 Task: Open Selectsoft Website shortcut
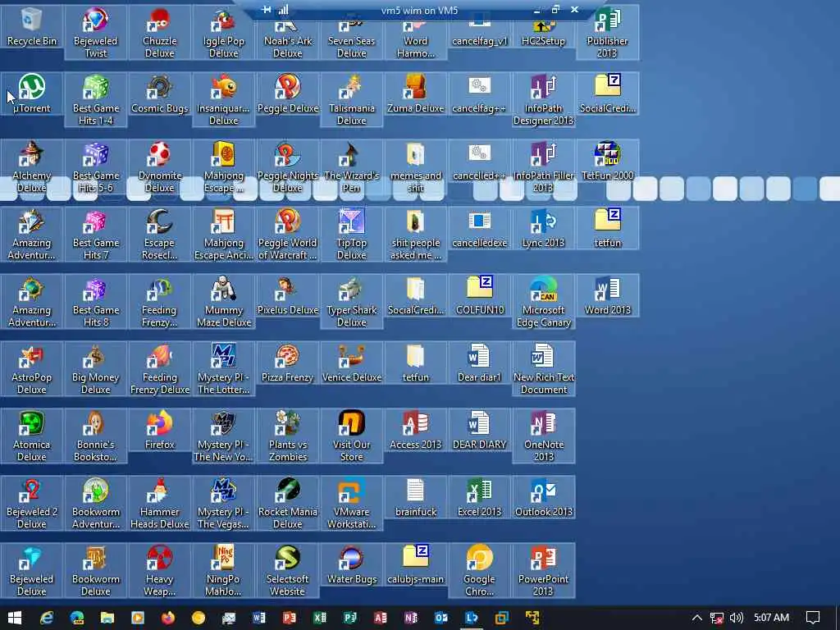288,570
